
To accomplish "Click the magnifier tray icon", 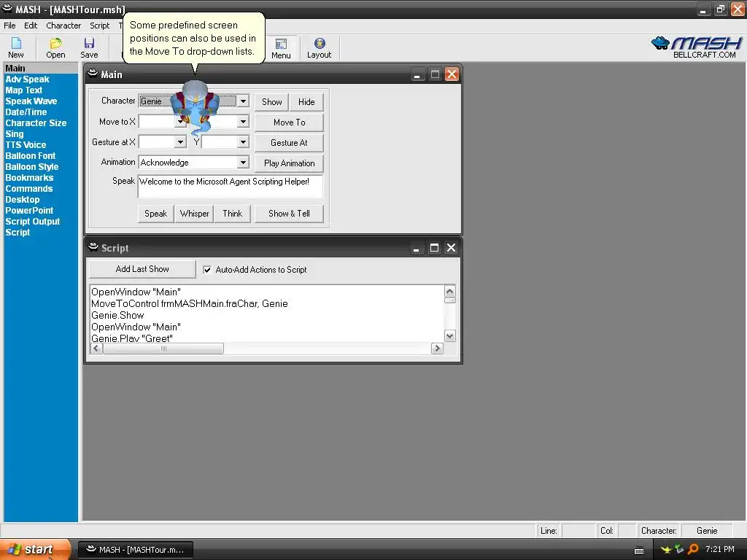I will point(693,549).
